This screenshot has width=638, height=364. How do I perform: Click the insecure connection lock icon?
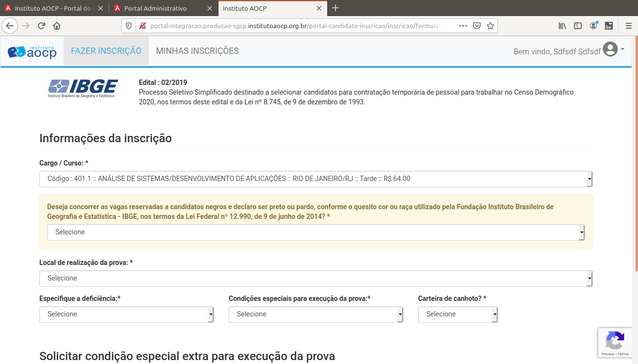142,26
